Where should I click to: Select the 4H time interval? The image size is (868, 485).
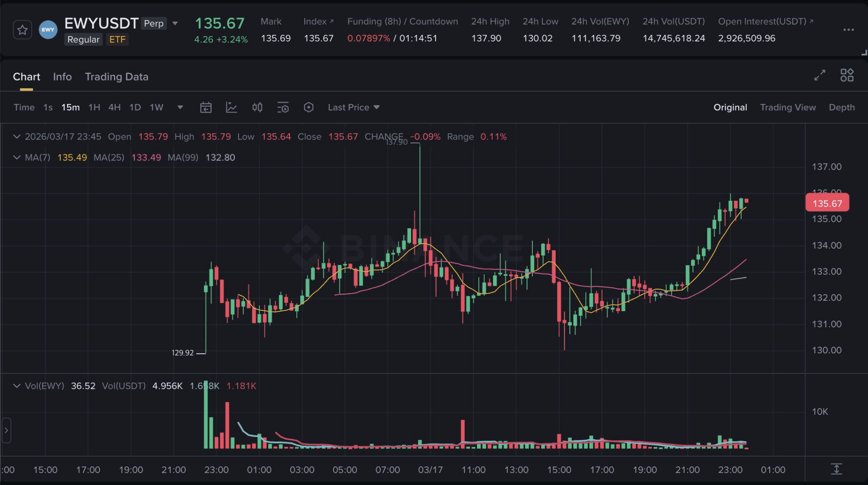(x=114, y=107)
